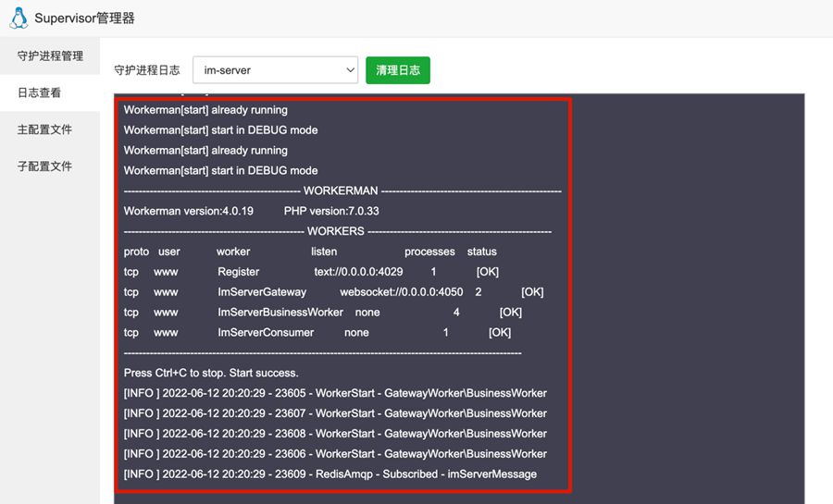This screenshot has width=833, height=504.
Task: Click the ImServerGateway worker name
Action: coord(261,292)
